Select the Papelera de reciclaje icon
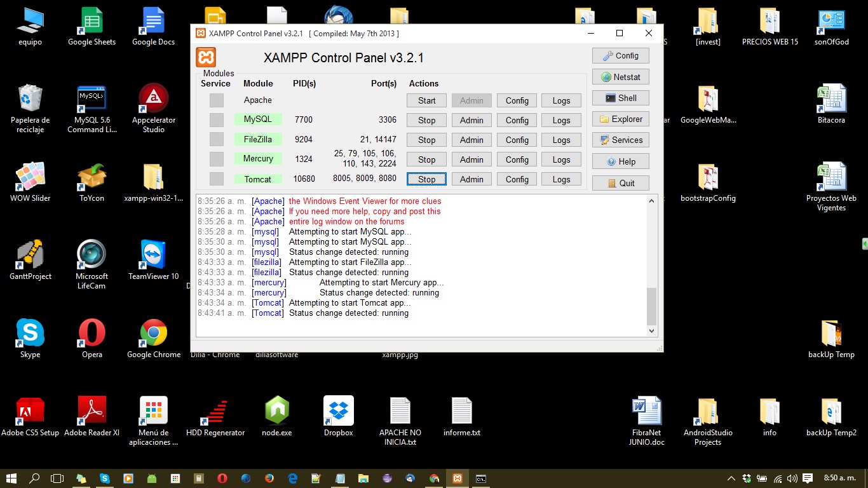The height and width of the screenshot is (488, 868). [x=30, y=108]
